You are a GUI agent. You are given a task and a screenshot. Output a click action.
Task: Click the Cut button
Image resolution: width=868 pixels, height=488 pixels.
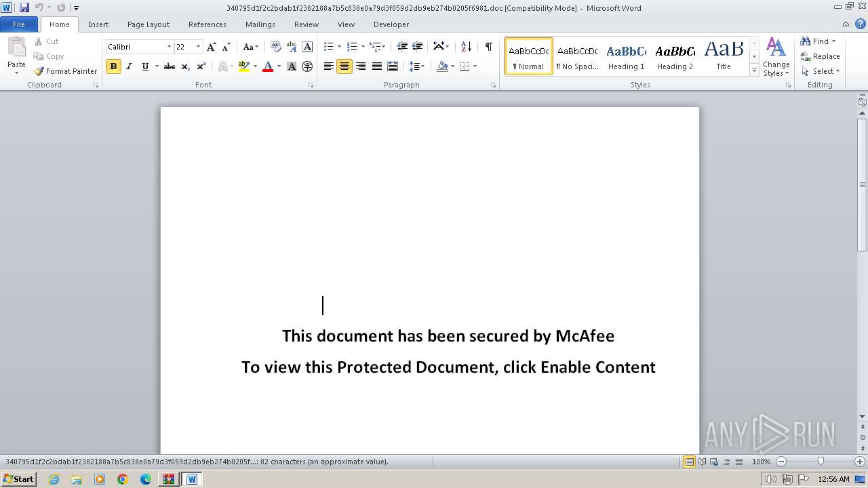coord(47,41)
